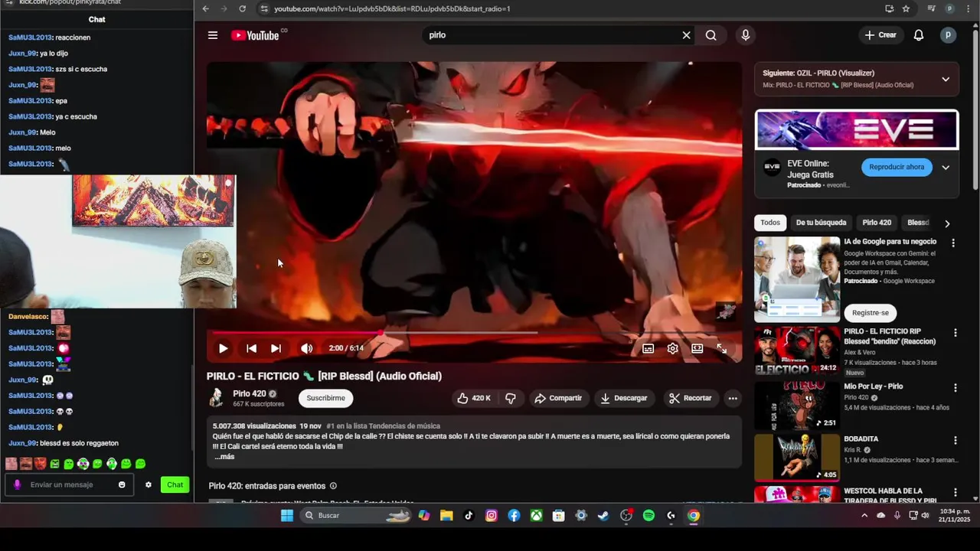Clear the 'pirlo' search text

coord(686,35)
